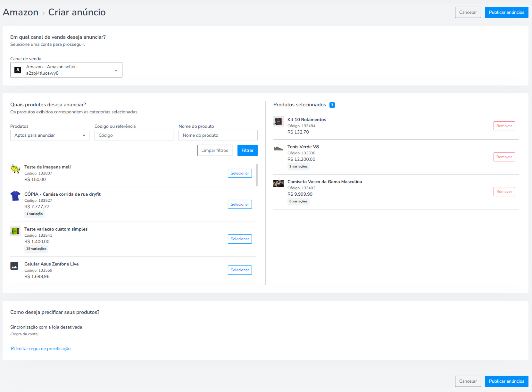This screenshot has height=392, width=532.
Task: Click the Amazon logo icon in sales channel
Action: 18,70
